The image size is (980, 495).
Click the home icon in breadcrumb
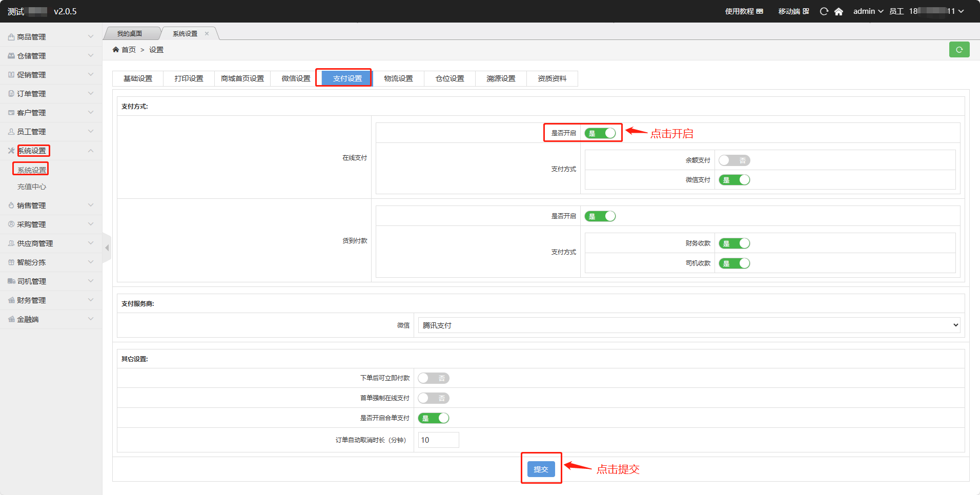click(x=116, y=50)
